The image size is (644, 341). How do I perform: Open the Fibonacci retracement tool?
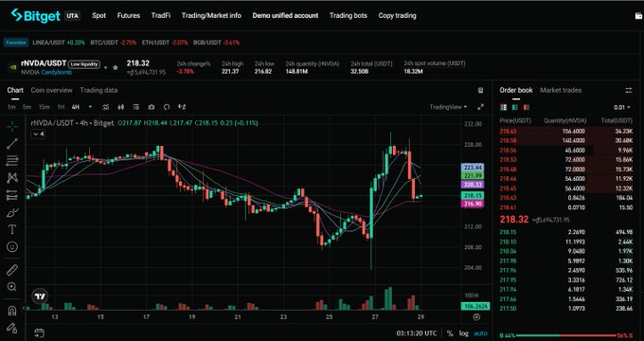(12, 160)
